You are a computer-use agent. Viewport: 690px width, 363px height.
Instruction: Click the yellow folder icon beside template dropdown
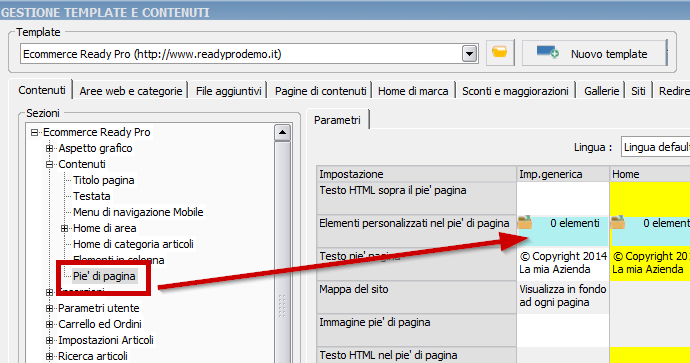click(x=499, y=53)
